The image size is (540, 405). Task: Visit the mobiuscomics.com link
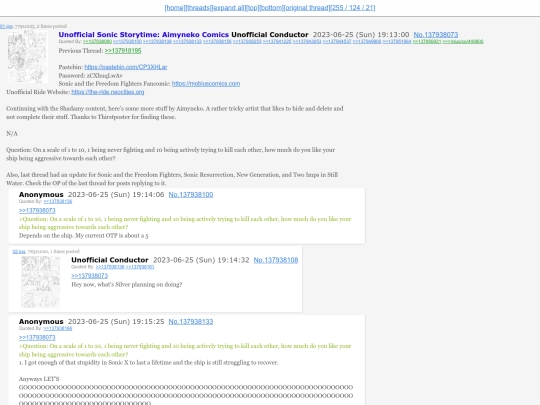[206, 84]
